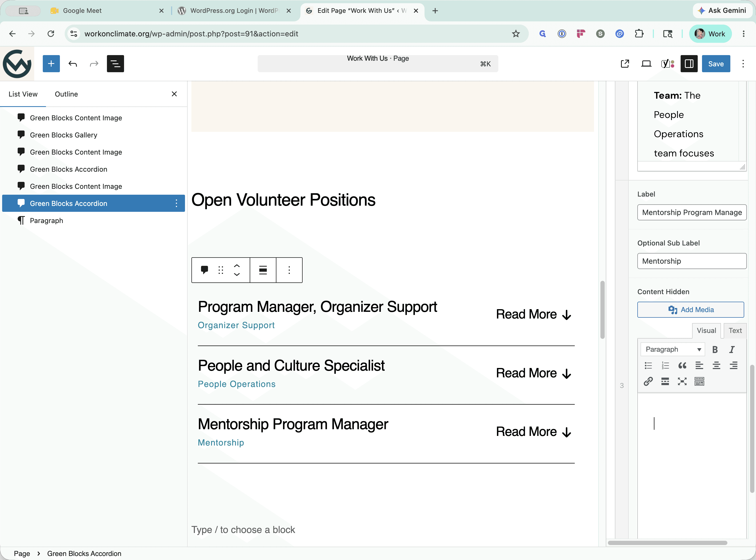Image resolution: width=756 pixels, height=560 pixels.
Task: Switch editor to Text tab
Action: click(735, 331)
